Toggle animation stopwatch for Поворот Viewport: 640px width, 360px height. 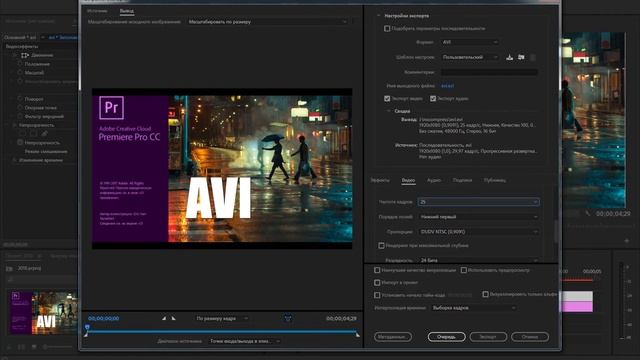[x=20, y=98]
